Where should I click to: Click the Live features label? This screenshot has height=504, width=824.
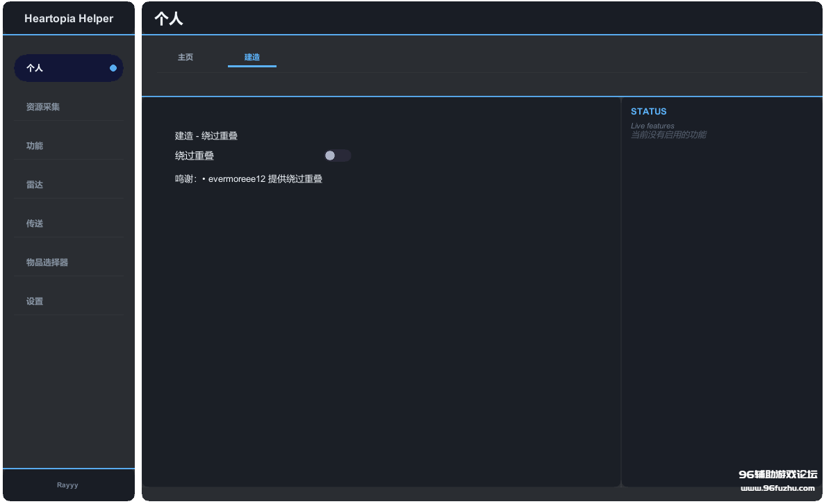point(652,126)
